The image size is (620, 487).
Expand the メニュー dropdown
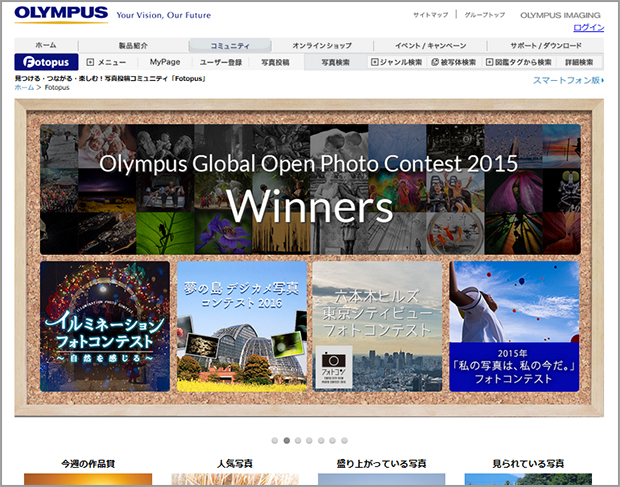pyautogui.click(x=107, y=62)
